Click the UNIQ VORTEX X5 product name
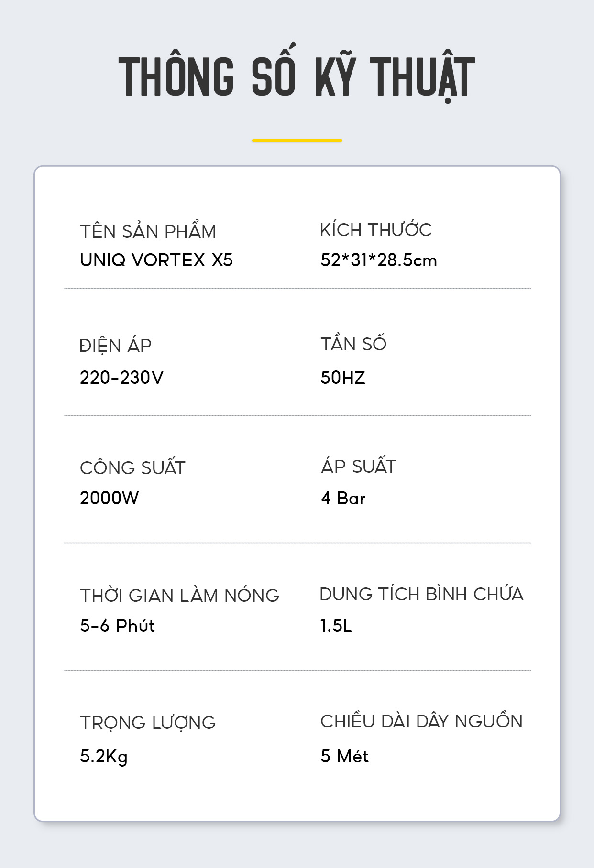Viewport: 594px width, 868px height. click(x=156, y=260)
